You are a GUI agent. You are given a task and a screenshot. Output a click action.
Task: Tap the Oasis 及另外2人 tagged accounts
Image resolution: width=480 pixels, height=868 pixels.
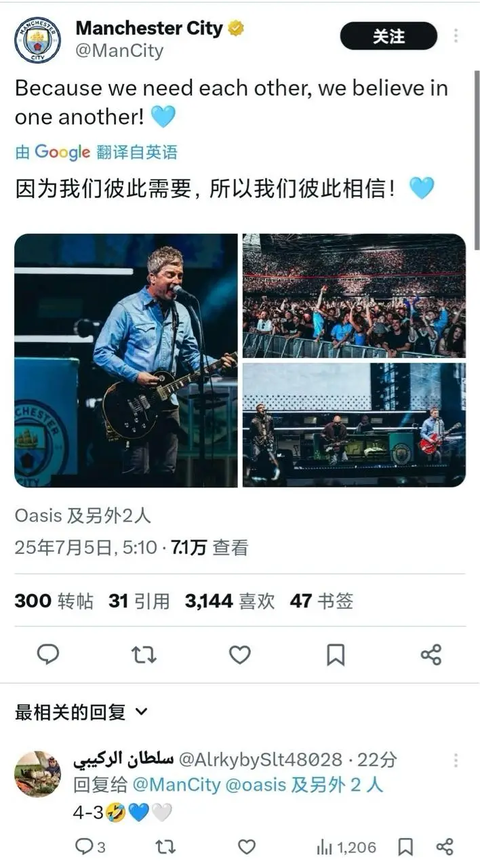coord(83,515)
